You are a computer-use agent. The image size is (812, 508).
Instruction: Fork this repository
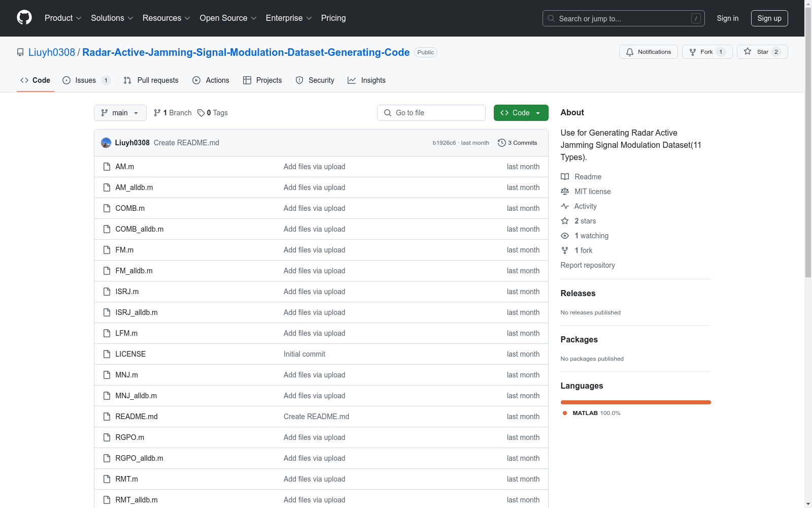(707, 52)
